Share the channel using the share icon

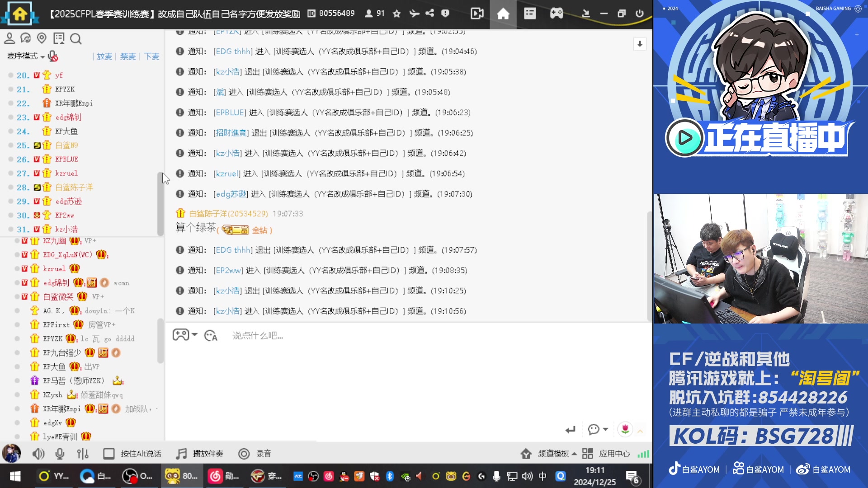point(429,13)
